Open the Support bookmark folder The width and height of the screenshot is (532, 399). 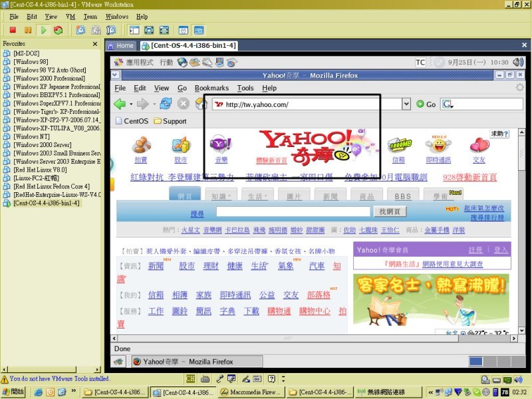point(170,121)
